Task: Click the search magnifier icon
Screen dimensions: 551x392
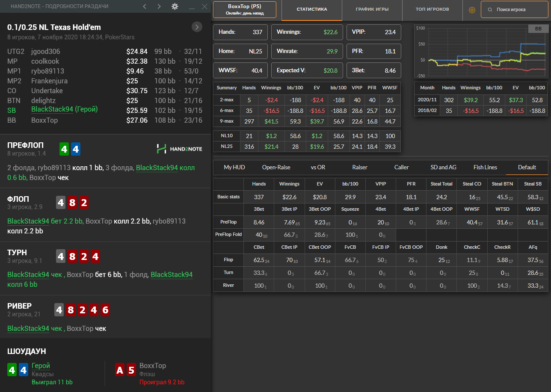Action: (489, 9)
